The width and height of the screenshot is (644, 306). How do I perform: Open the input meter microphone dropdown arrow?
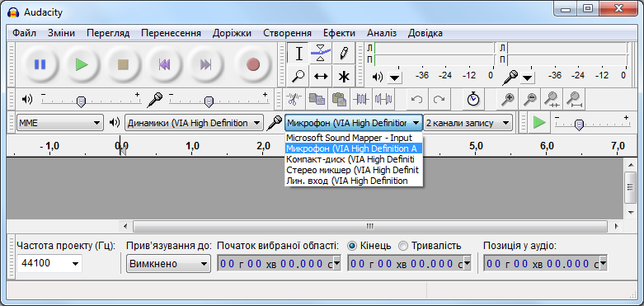(x=528, y=78)
